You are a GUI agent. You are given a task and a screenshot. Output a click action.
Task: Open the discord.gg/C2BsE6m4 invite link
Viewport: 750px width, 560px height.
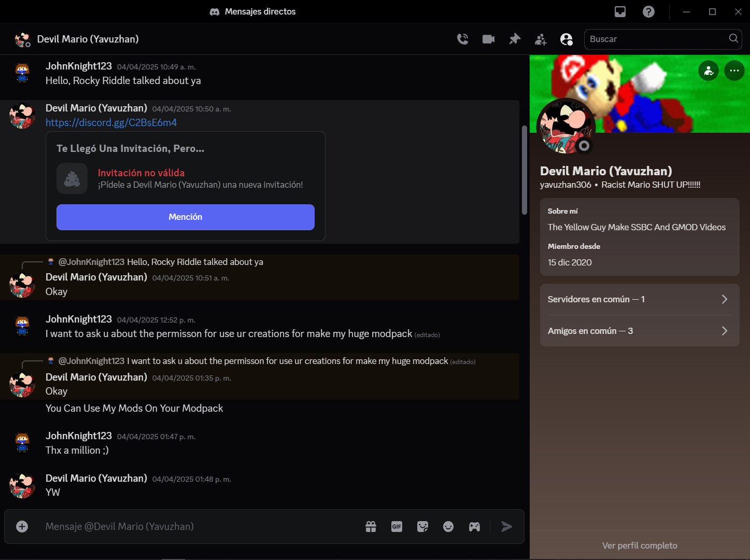[111, 122]
